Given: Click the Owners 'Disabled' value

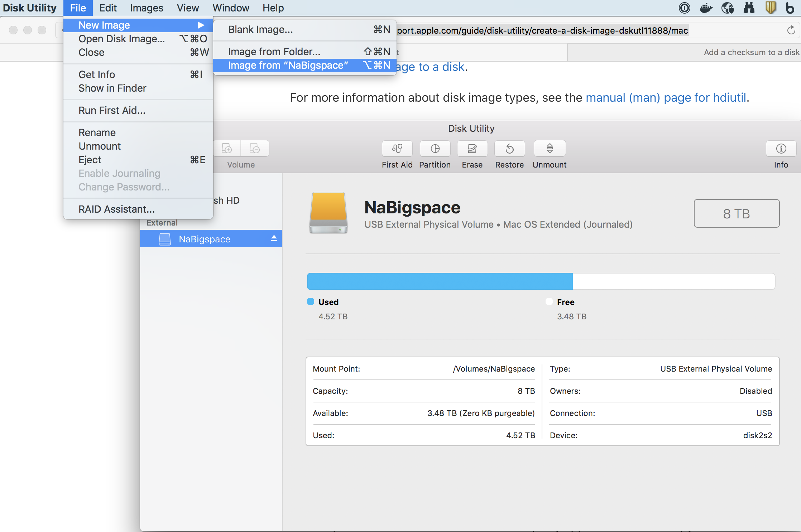Looking at the screenshot, I should coord(756,391).
